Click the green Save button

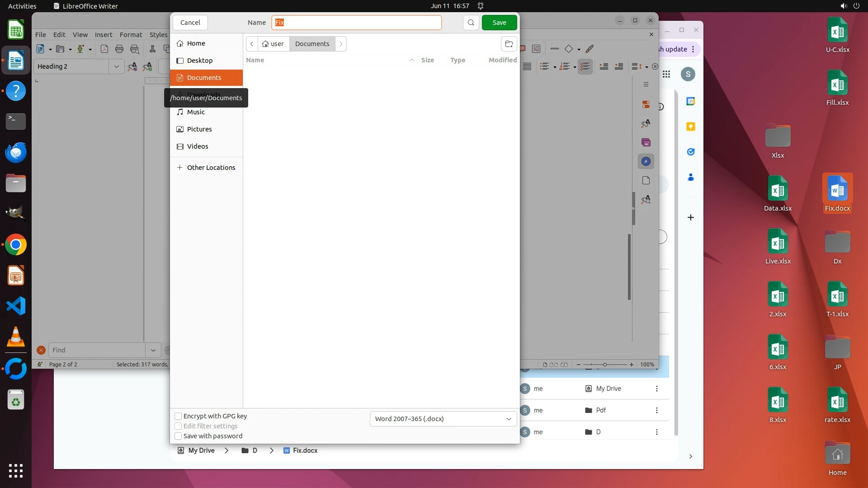[499, 23]
